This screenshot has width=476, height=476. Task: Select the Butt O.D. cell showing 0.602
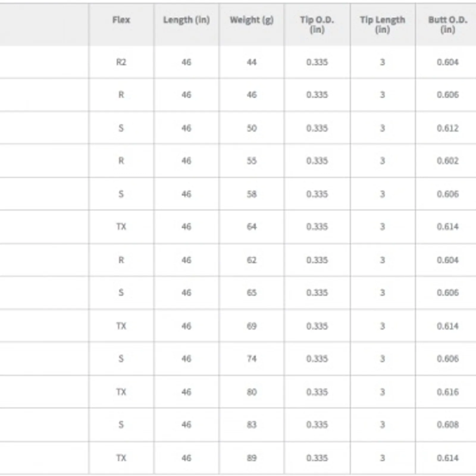coord(447,161)
